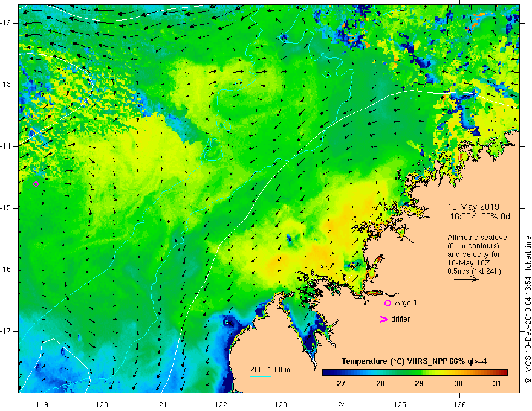
Task: Click the latitude label -15
Action: pos(6,208)
